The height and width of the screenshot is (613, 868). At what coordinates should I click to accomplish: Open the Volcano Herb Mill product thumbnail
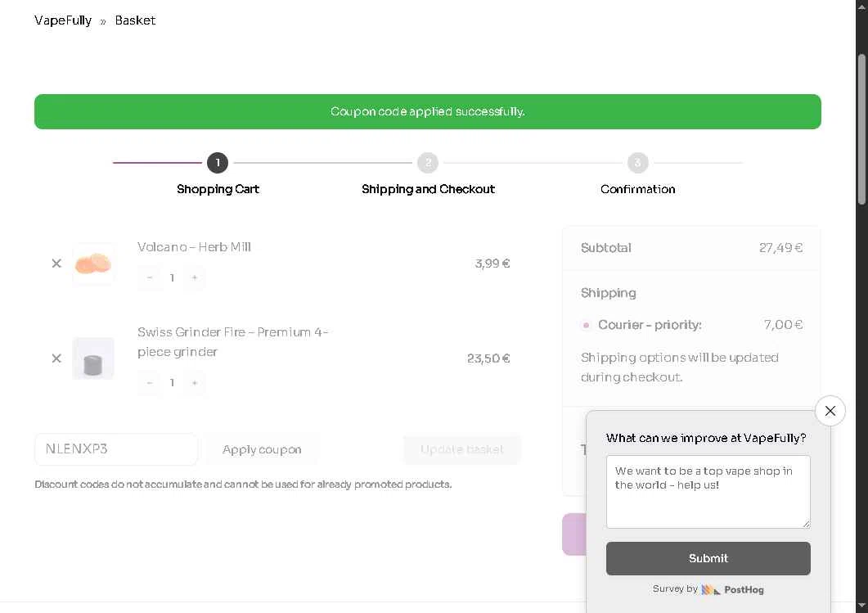pos(93,264)
